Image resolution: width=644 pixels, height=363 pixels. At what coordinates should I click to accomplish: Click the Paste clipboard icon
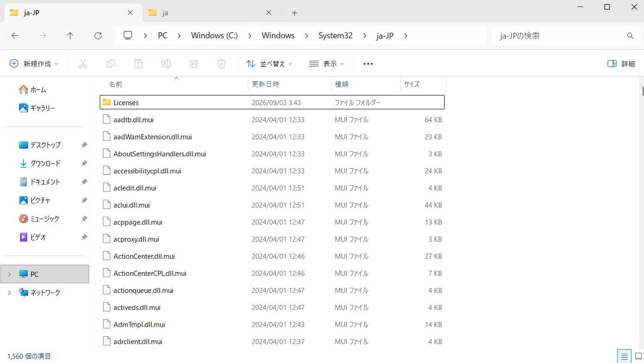pos(138,64)
